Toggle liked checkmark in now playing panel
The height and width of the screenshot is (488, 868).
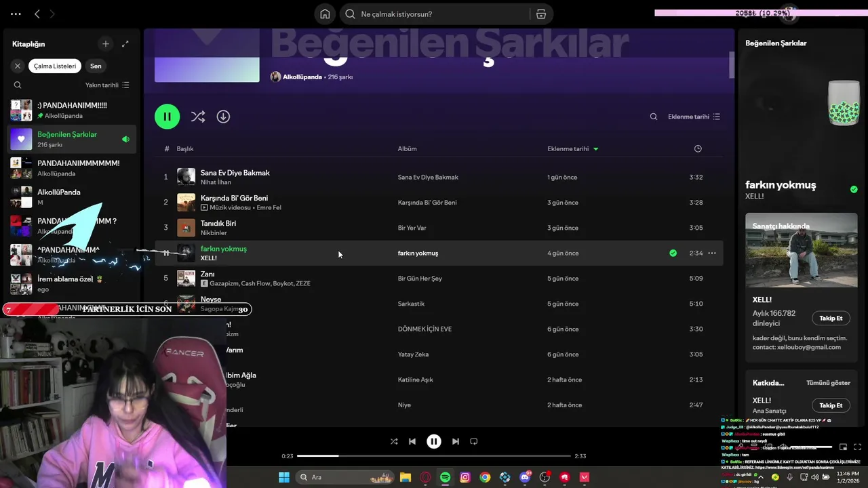[x=854, y=189]
